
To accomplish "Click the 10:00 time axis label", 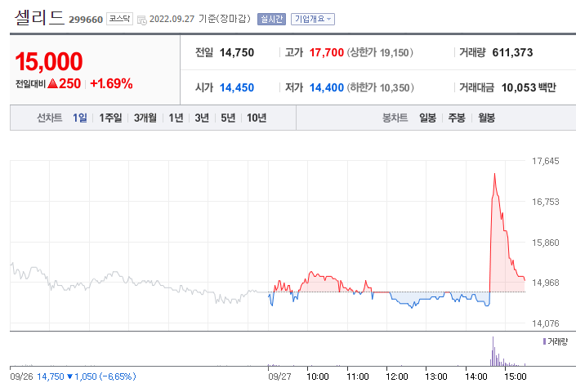I will [318, 376].
